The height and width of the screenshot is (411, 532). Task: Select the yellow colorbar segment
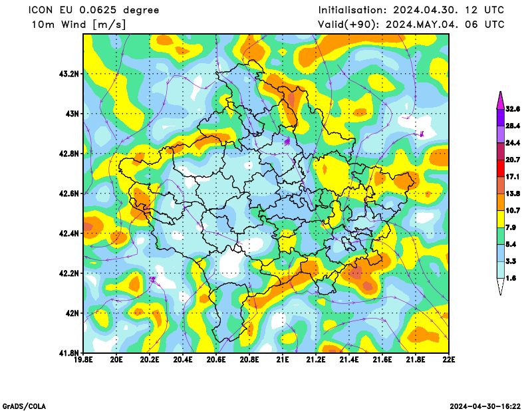pos(501,219)
